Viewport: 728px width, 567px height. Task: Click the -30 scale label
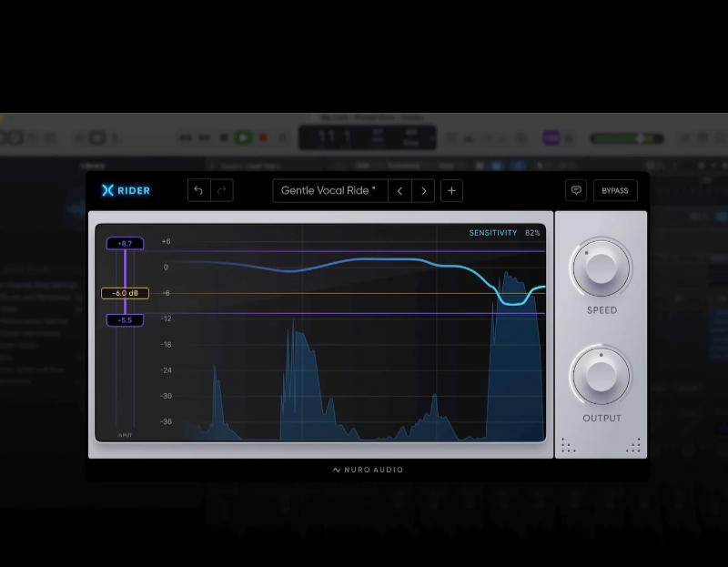pyautogui.click(x=166, y=396)
